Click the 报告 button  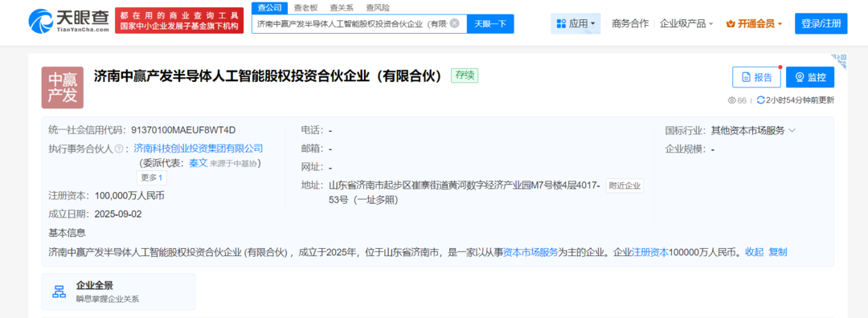(756, 77)
